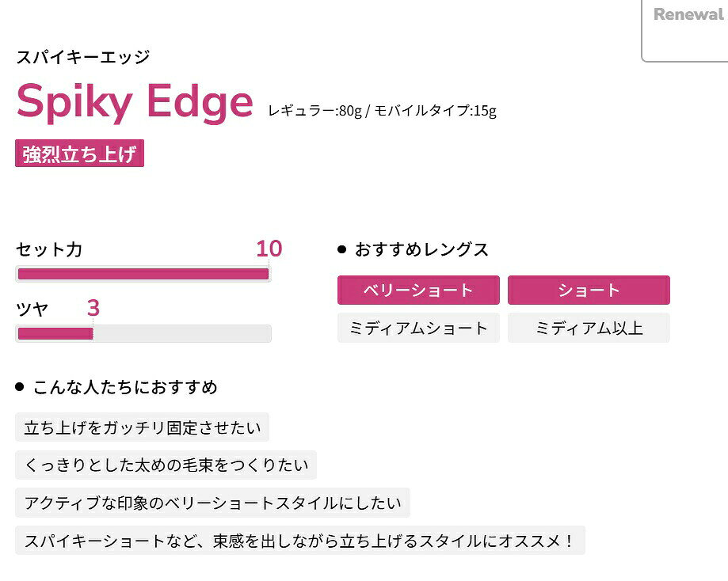Select the ミディアムショート length tag

418,328
